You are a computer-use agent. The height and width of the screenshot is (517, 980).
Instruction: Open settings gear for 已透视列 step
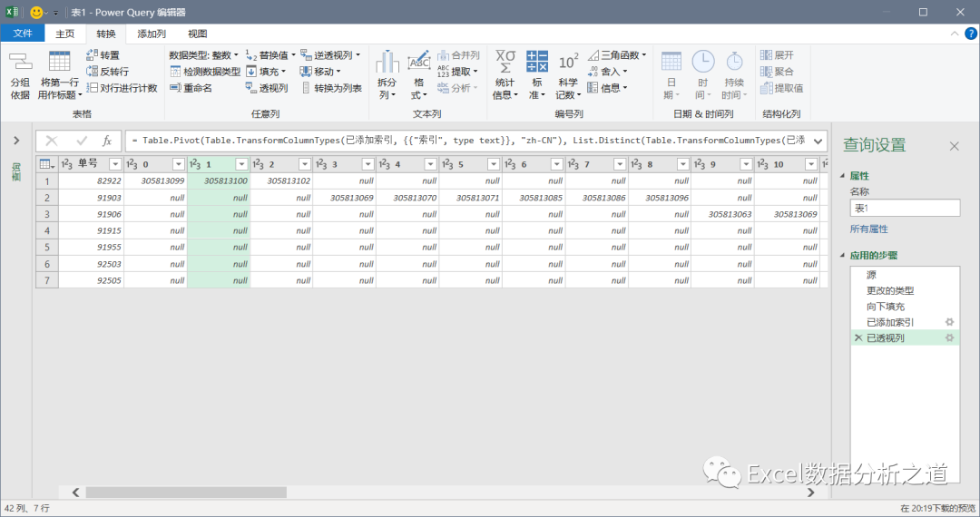949,337
